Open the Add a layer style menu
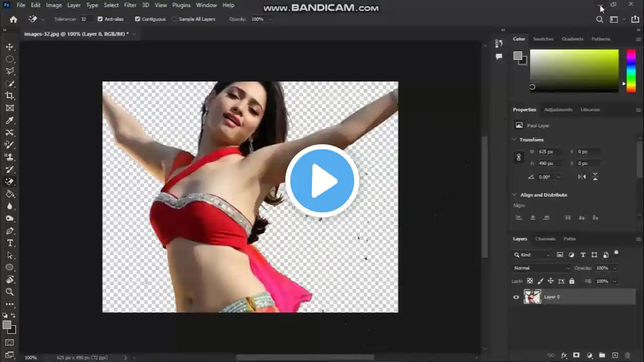Viewport: 644px width, 362px height. 565,355
